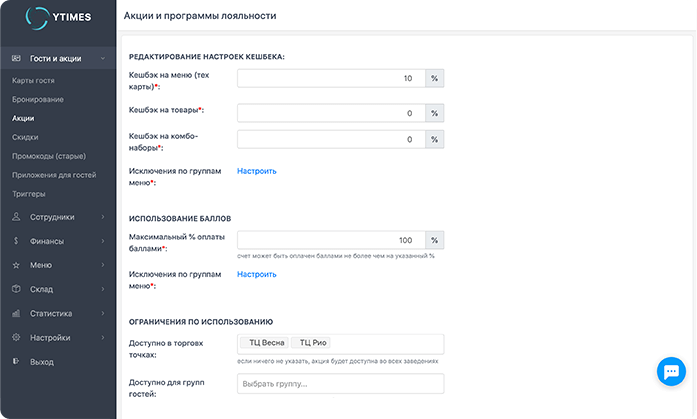Open the Выбрать группу dropdown
The image size is (697, 419).
pyautogui.click(x=340, y=384)
